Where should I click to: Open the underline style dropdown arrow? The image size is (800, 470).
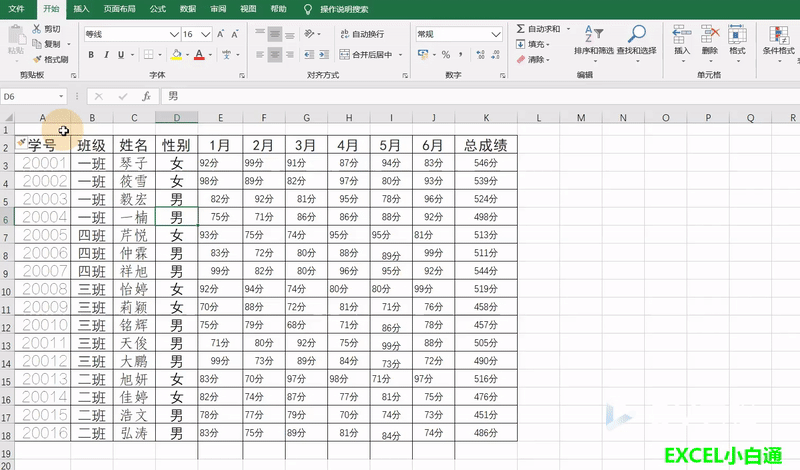tap(132, 55)
